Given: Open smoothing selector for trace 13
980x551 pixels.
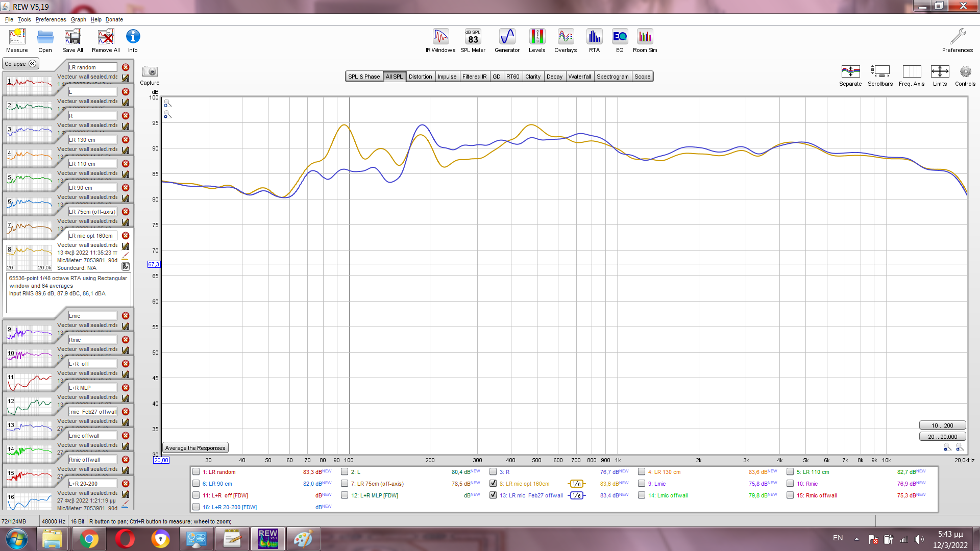Looking at the screenshot, I should tap(576, 495).
